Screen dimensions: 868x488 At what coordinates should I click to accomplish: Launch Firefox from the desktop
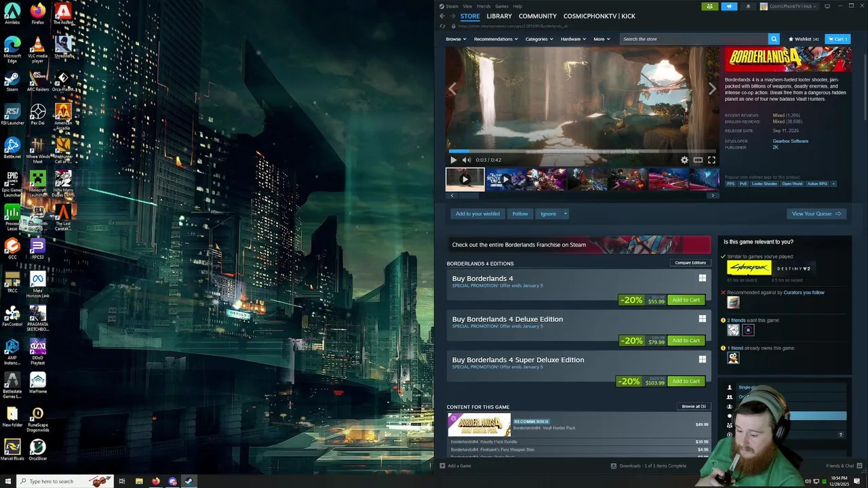(38, 14)
